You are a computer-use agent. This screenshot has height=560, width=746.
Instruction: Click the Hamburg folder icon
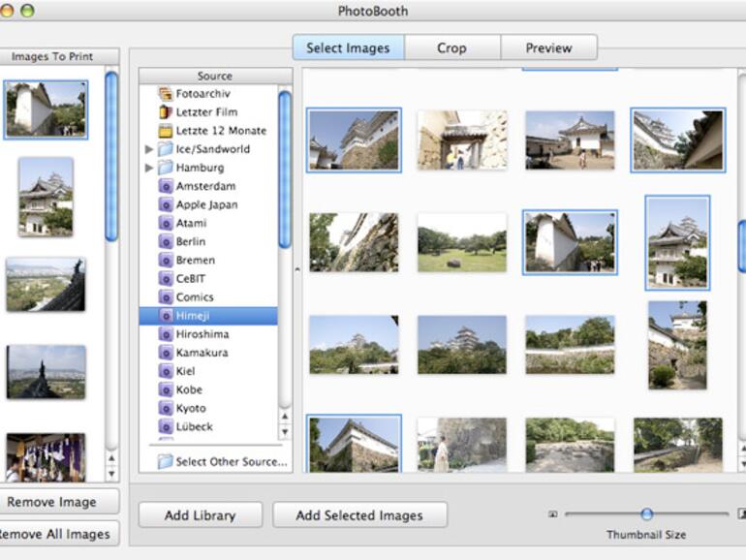(x=165, y=168)
